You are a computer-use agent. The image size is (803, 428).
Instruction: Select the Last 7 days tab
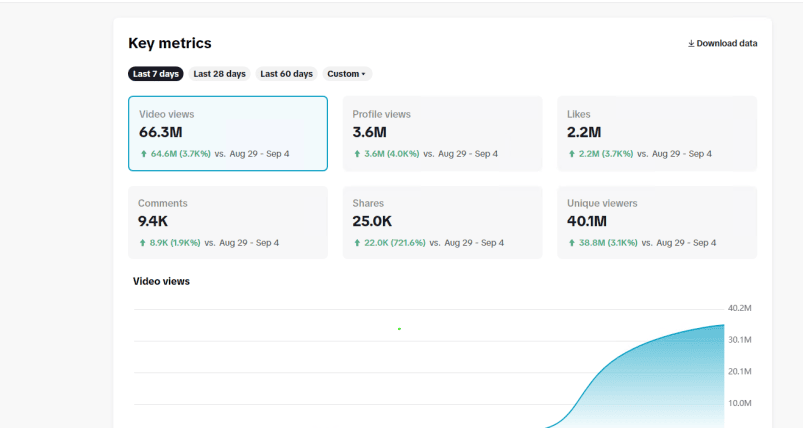[x=156, y=74]
